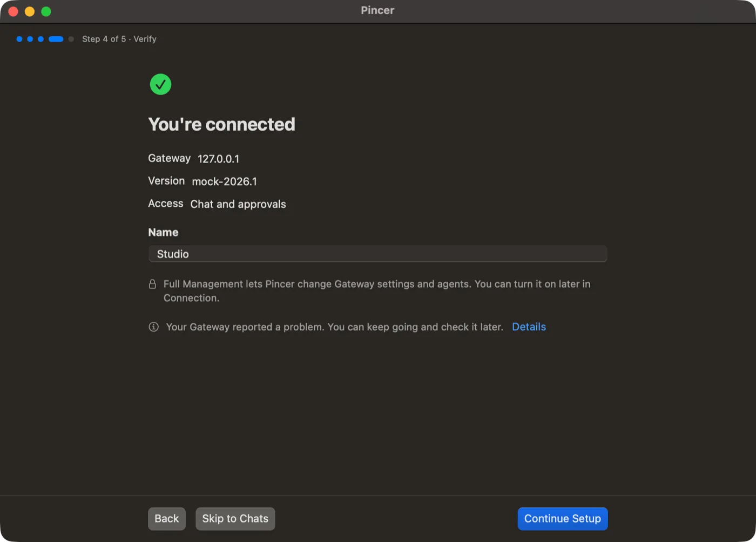
Task: Minimize the window using yellow button
Action: tap(30, 11)
